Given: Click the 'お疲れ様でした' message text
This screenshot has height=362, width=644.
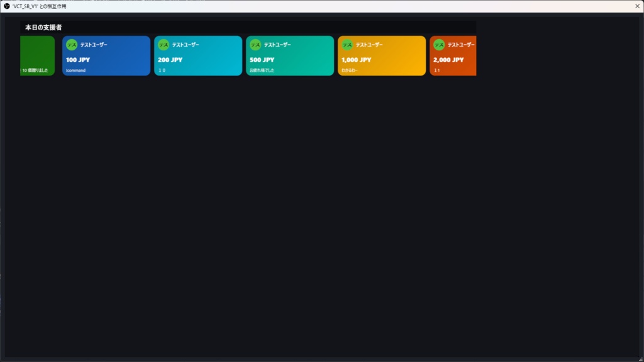Looking at the screenshot, I should 262,71.
